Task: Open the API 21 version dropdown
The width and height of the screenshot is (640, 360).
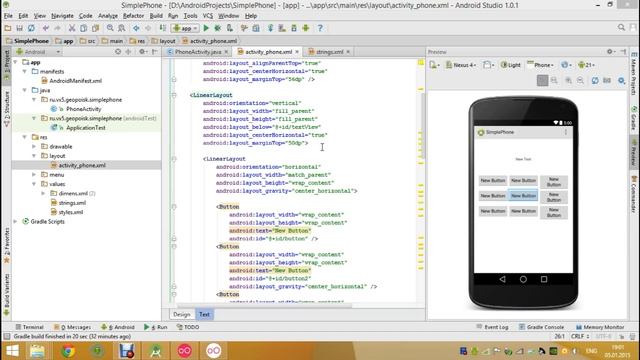Action: [x=587, y=65]
